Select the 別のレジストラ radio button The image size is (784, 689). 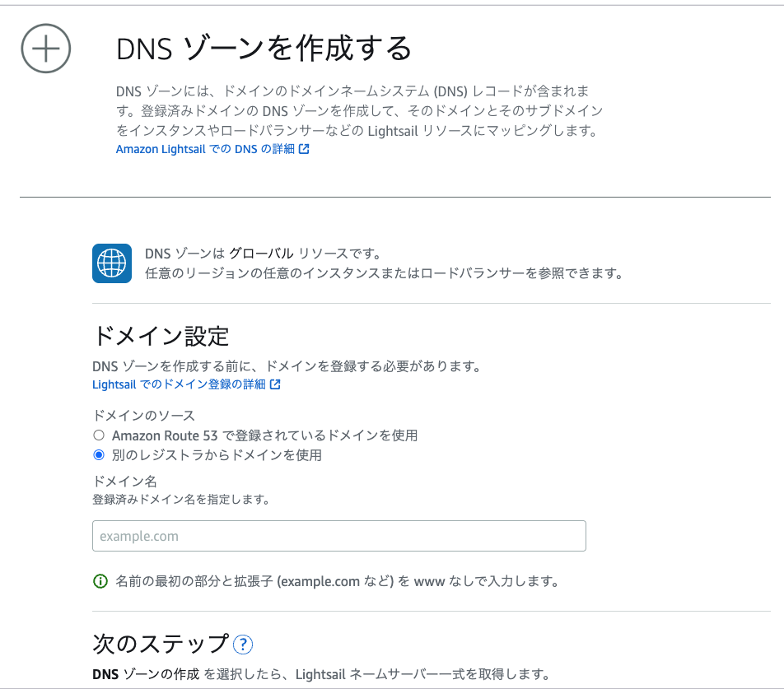point(99,454)
